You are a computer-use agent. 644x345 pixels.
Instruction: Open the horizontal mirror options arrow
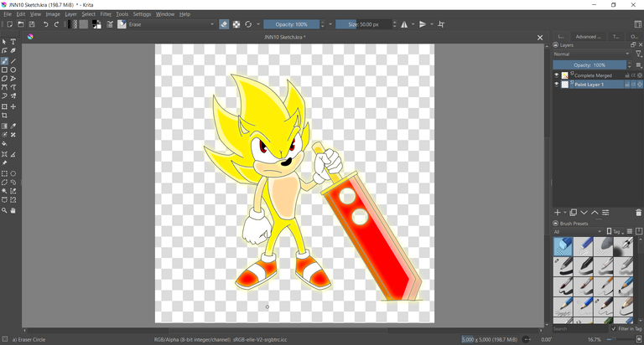pos(413,24)
